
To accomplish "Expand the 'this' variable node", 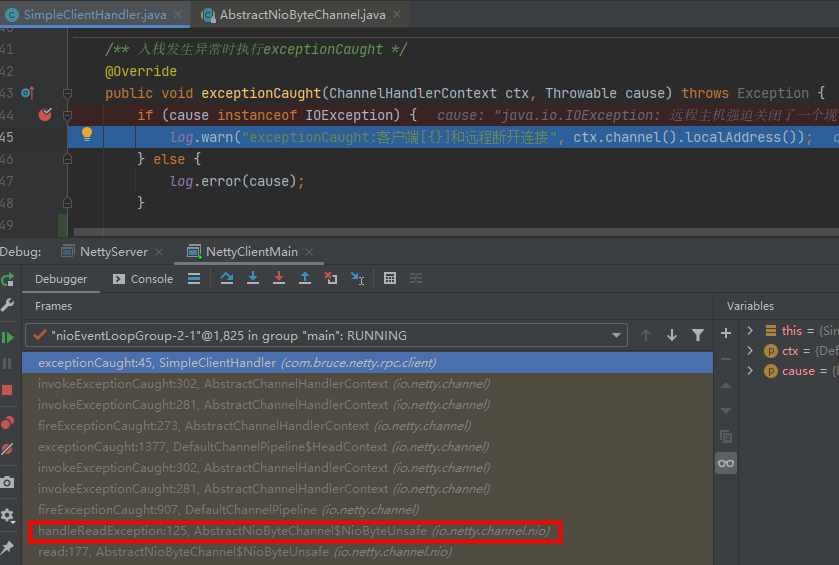I will [x=750, y=330].
